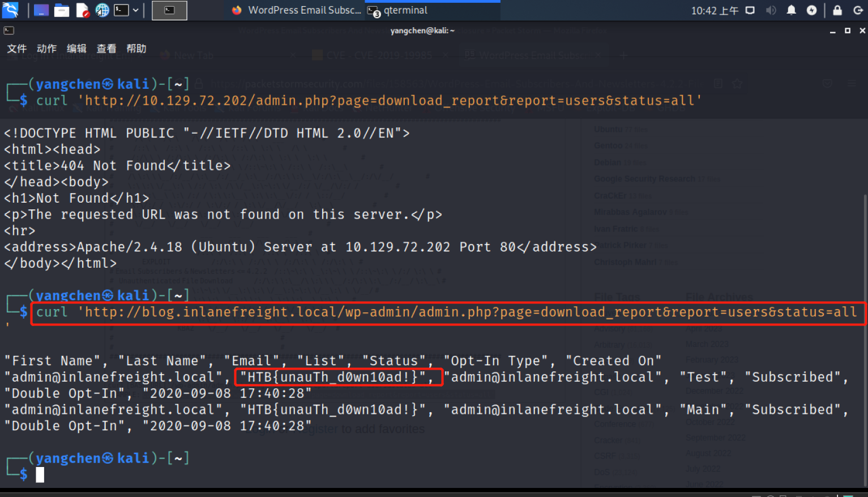
Task: Click the Apache/2.4.18 address line
Action: pos(301,247)
